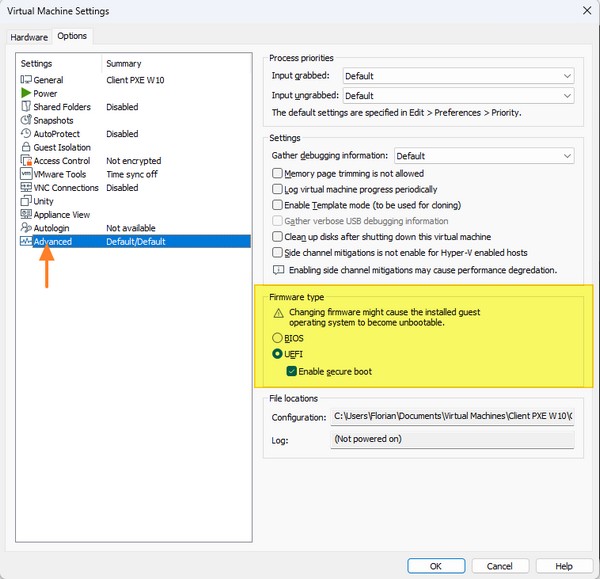
Task: Click the green Power icon
Action: pyautogui.click(x=26, y=93)
